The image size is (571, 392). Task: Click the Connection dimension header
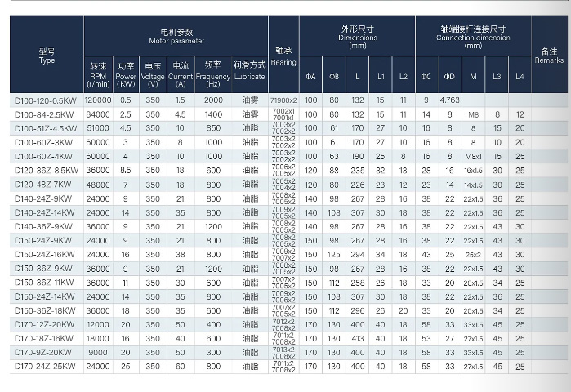point(473,36)
